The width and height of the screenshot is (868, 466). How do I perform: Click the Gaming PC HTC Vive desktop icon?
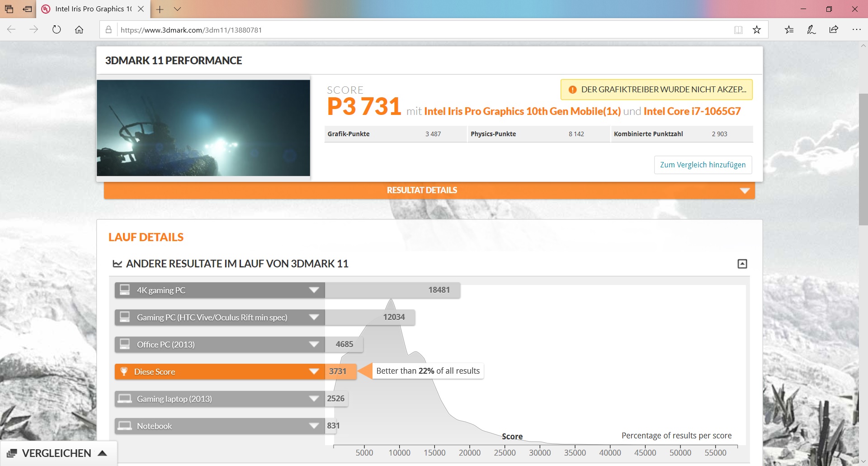[x=125, y=317]
